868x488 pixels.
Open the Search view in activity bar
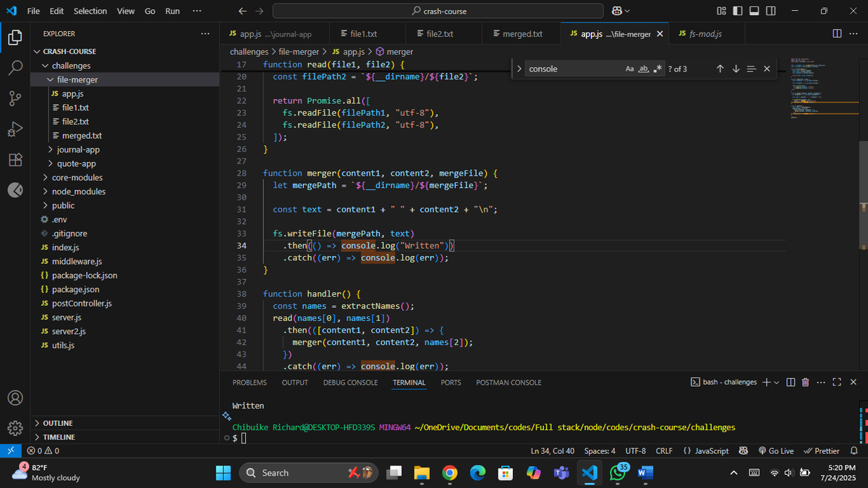click(x=14, y=67)
